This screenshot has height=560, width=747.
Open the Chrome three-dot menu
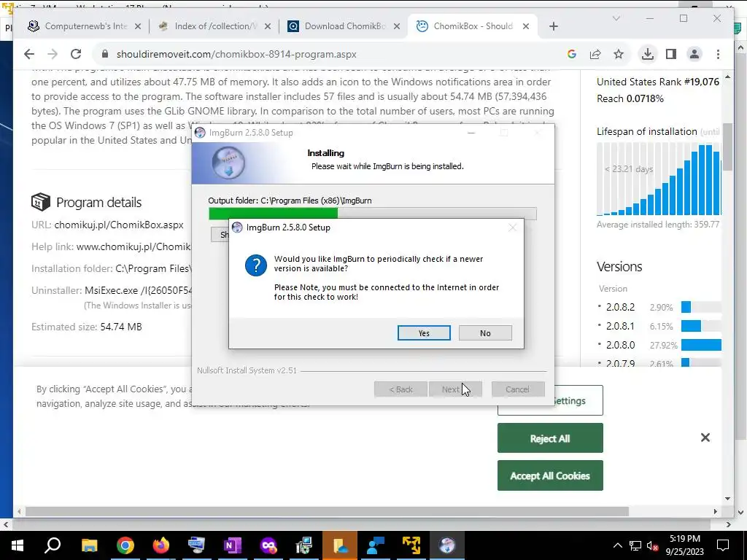718,54
